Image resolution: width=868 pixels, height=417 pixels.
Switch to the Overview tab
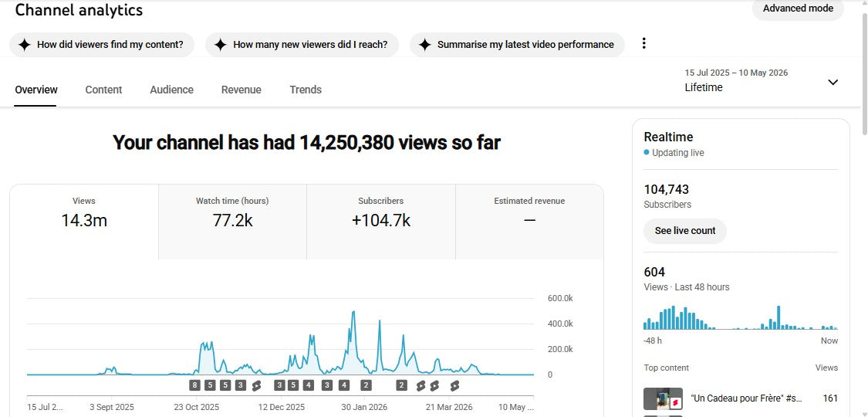pyautogui.click(x=36, y=90)
